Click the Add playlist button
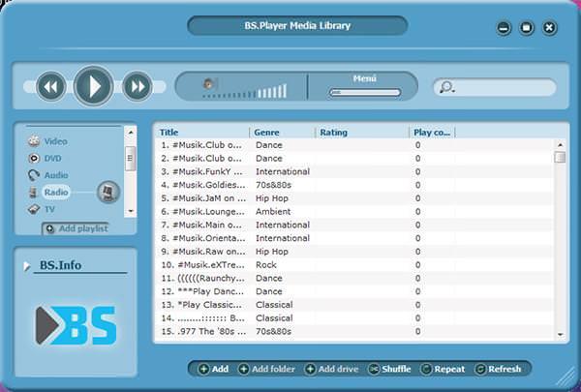Viewport: 581px width, 392px height. (76, 228)
